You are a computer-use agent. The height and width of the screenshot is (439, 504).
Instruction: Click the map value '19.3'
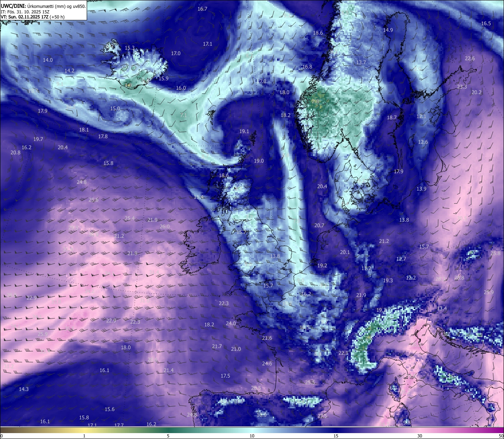click(388, 280)
